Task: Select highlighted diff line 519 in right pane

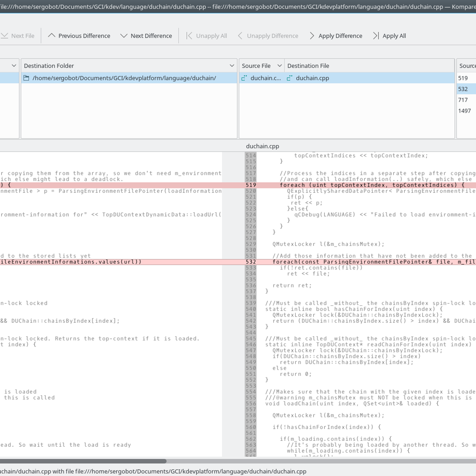Action: 357,185
